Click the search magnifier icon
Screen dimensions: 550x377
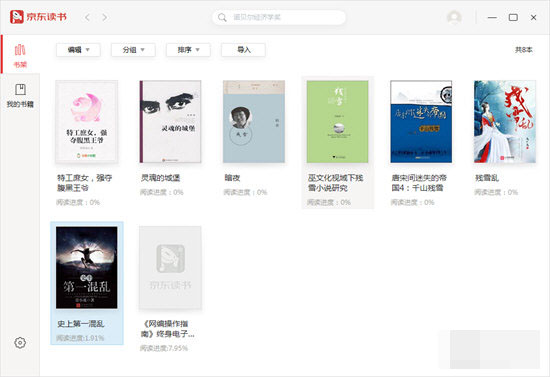[222, 17]
